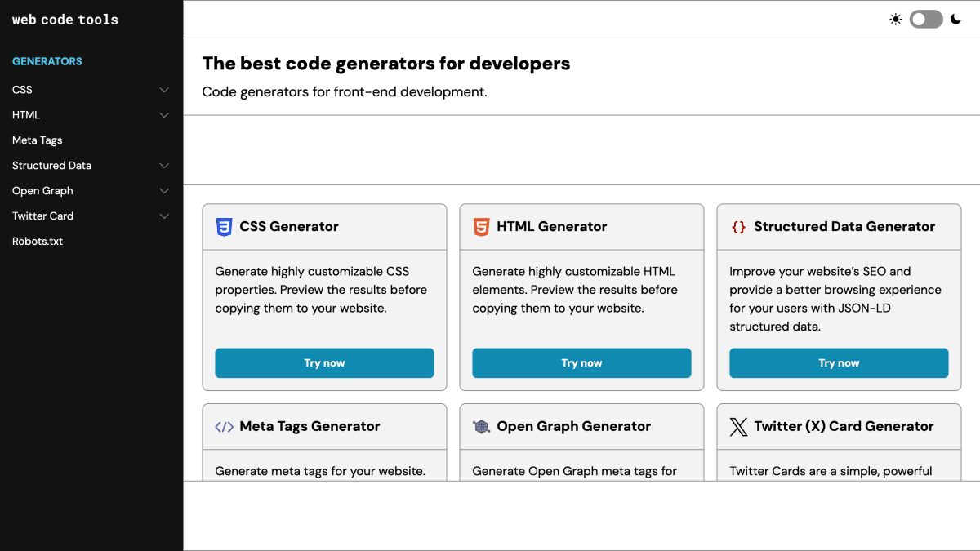Image resolution: width=980 pixels, height=551 pixels.
Task: Click the Meta Tags Generator title
Action: (310, 427)
